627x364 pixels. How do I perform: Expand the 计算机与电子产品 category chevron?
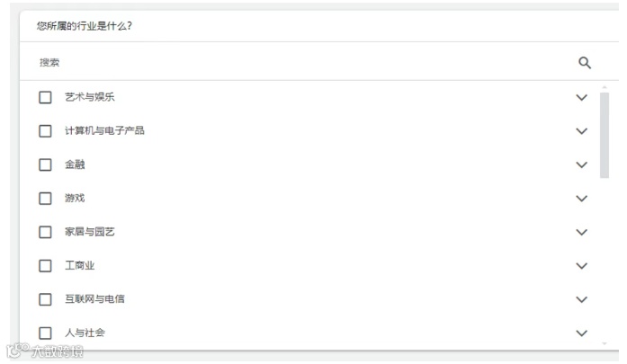(581, 131)
